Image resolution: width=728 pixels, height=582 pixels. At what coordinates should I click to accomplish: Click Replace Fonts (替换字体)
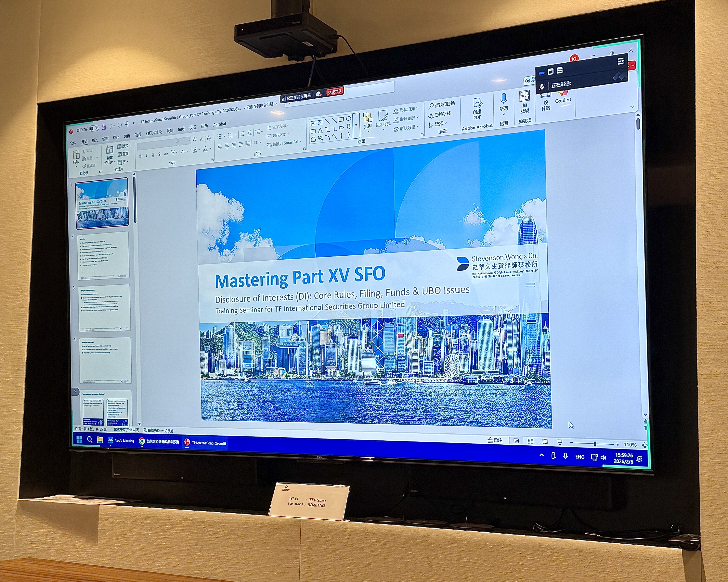tap(440, 114)
